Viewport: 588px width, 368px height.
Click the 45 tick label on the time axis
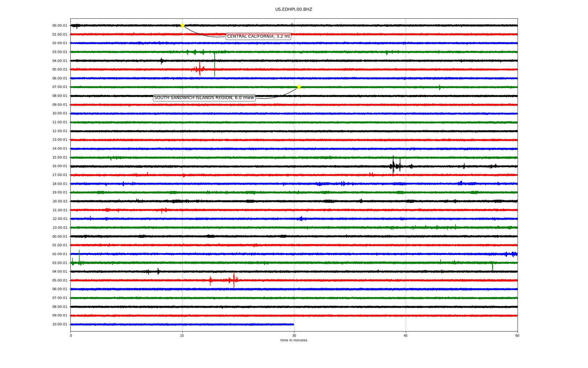[x=406, y=335]
